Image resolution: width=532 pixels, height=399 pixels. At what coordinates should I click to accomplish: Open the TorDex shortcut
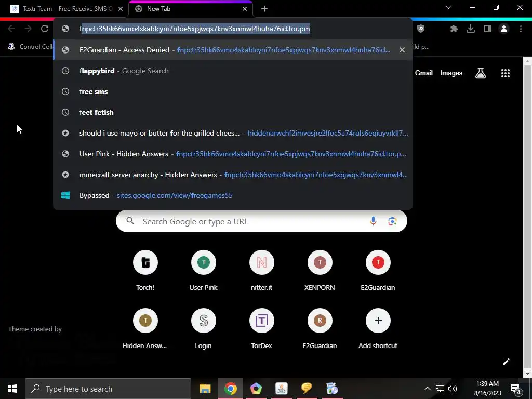[261, 328]
